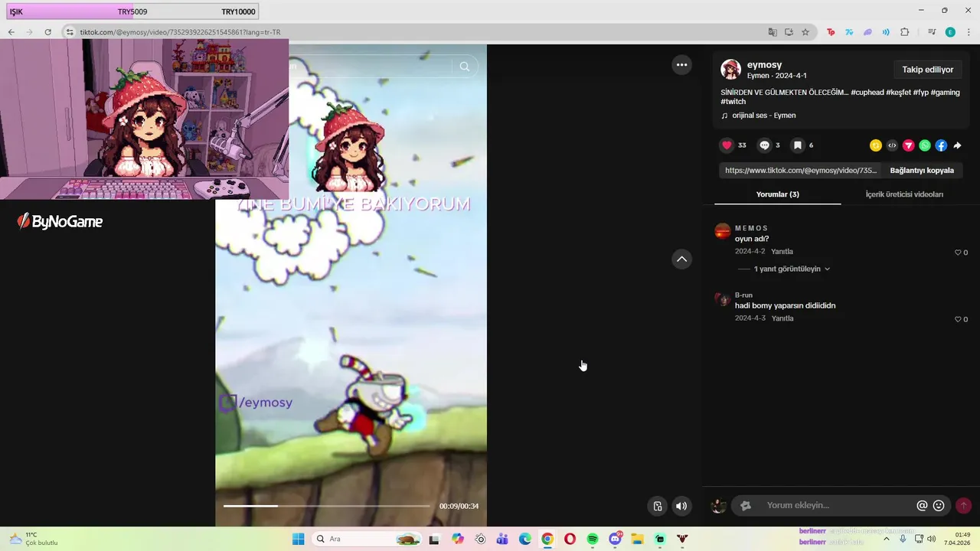980x551 pixels.
Task: Share video to WhatsApp
Action: 925,145
